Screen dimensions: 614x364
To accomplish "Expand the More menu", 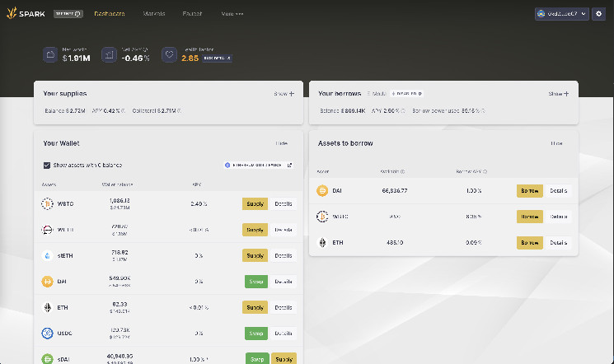I will point(232,14).
